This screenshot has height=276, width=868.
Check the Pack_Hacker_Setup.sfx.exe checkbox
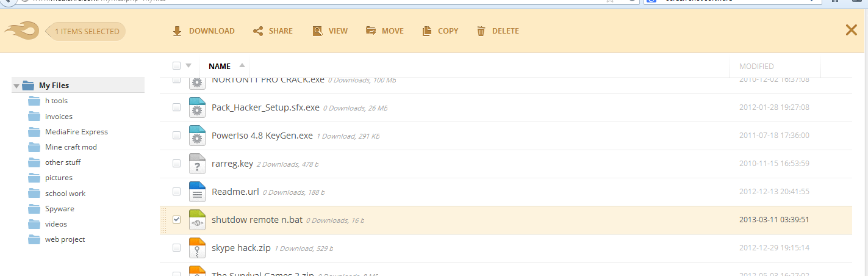(176, 107)
